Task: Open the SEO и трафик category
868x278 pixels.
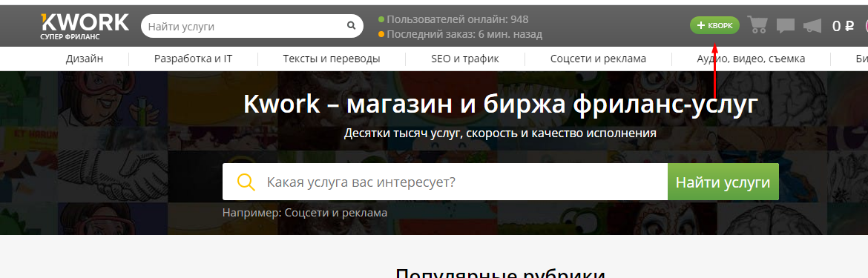Action: (465, 59)
